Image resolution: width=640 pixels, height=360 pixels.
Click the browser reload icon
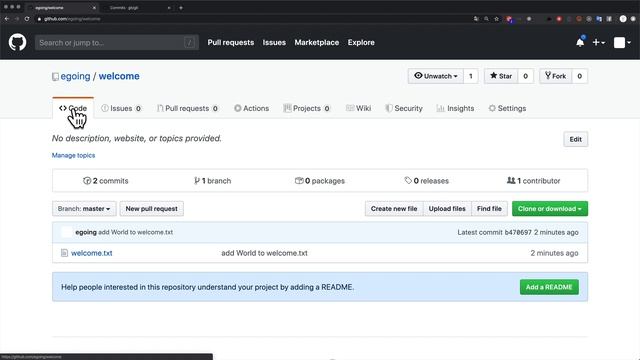(x=27, y=19)
